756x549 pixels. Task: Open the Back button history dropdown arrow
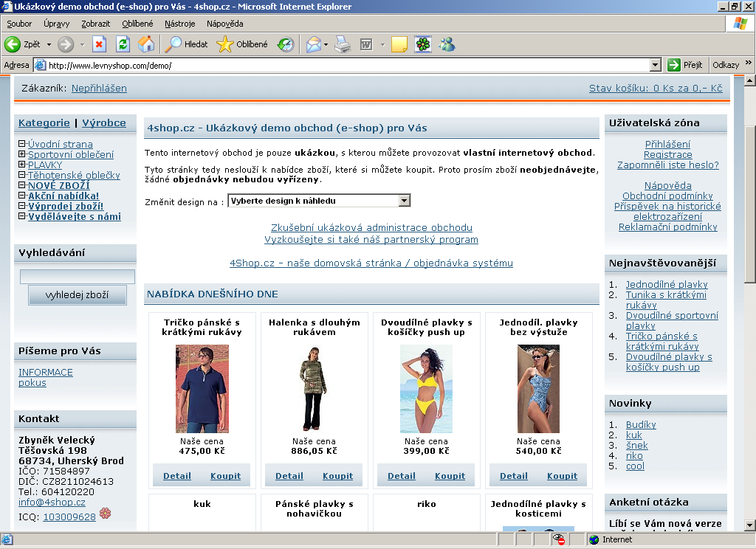tap(49, 44)
